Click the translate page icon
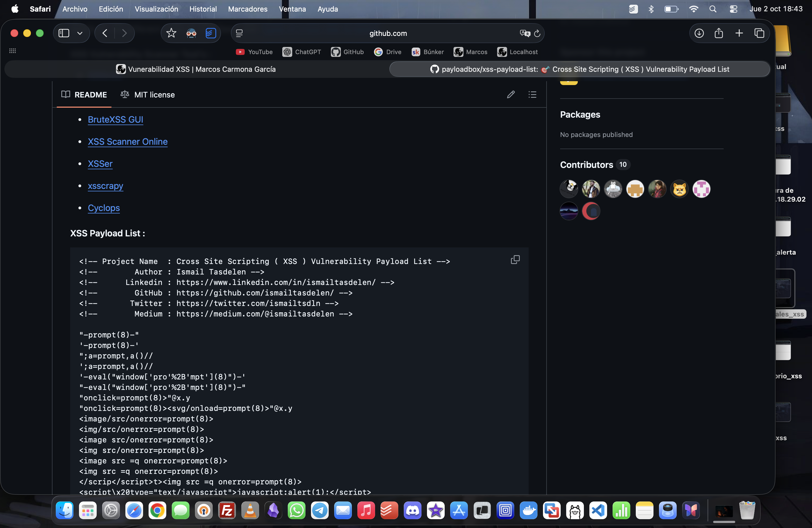 (x=524, y=33)
